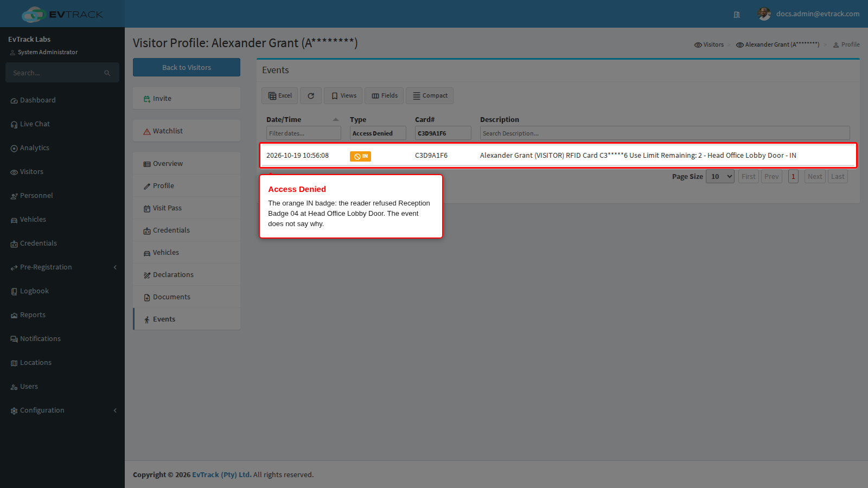This screenshot has width=868, height=488.
Task: Open the Page Size dropdown
Action: (x=720, y=176)
